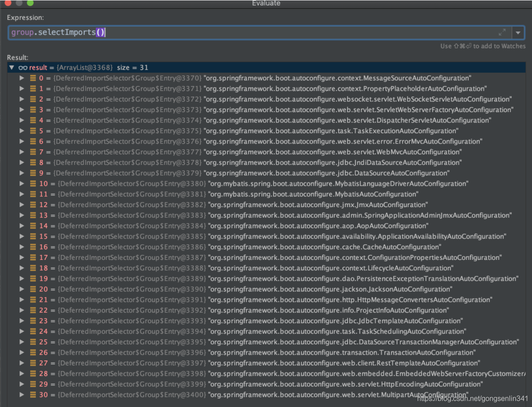Click field icon of entry 19
The image size is (532, 407).
(33, 279)
